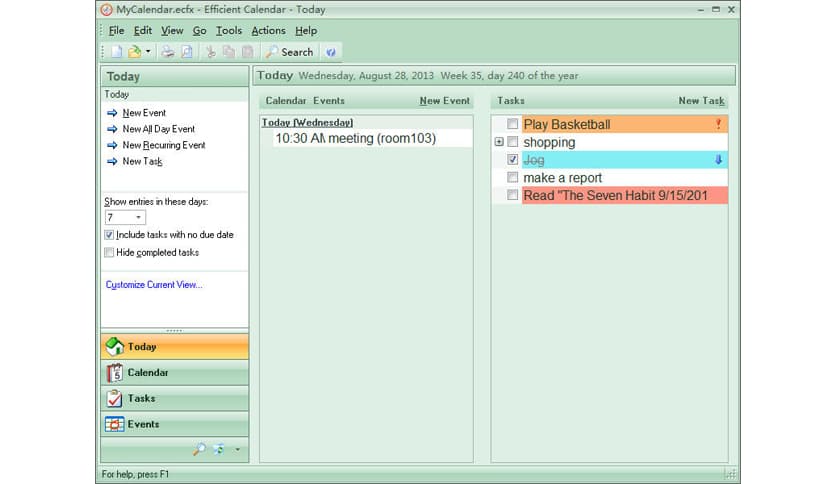Click the Efficient Calendar title bar app icon
Screen dimensions: 836x484
click(107, 10)
